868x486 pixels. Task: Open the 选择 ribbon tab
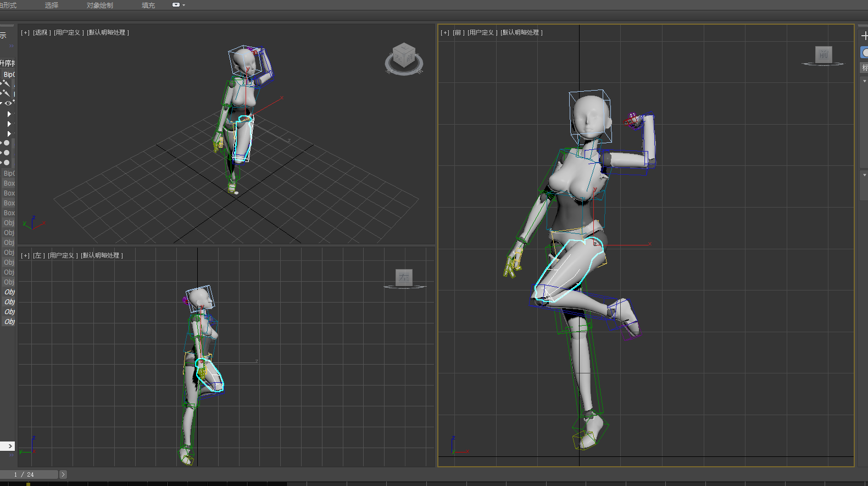(52, 5)
